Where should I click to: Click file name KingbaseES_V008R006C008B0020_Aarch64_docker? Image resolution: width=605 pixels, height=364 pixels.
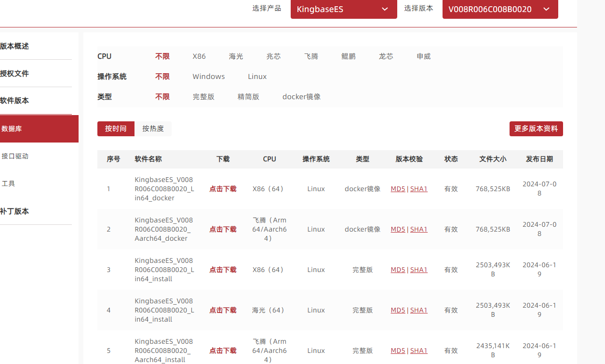pos(163,229)
